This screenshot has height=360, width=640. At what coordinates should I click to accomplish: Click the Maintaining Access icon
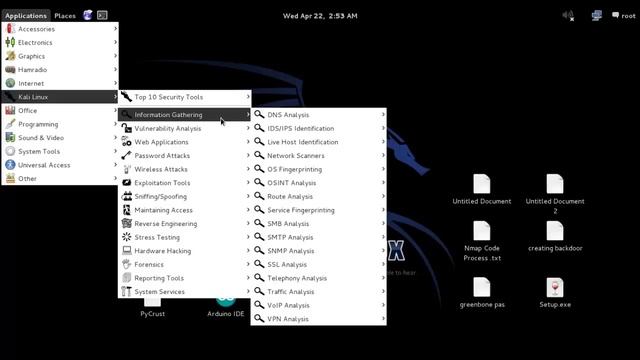(127, 210)
